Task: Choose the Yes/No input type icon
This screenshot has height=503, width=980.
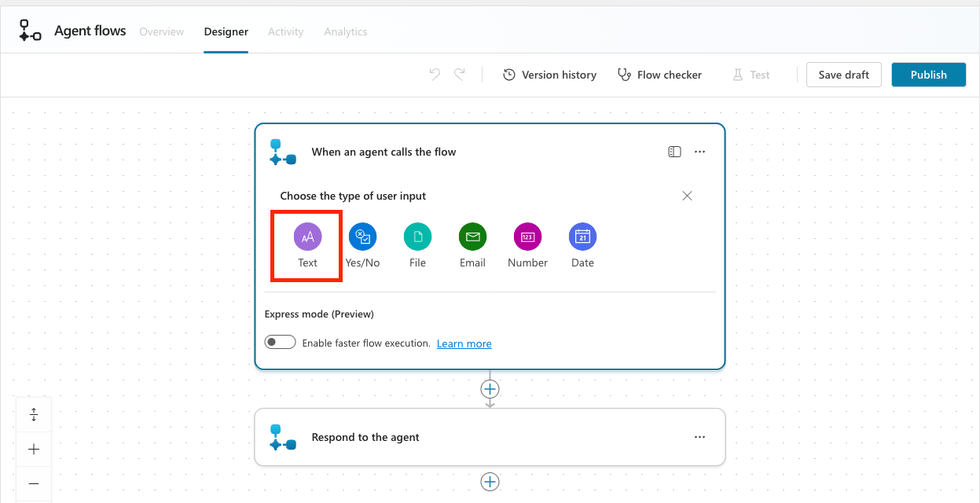Action: point(362,237)
